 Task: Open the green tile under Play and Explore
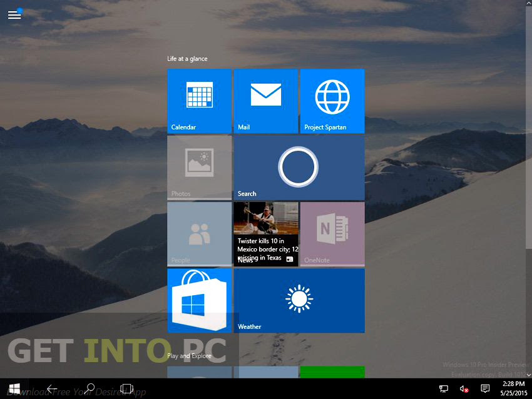[332, 372]
